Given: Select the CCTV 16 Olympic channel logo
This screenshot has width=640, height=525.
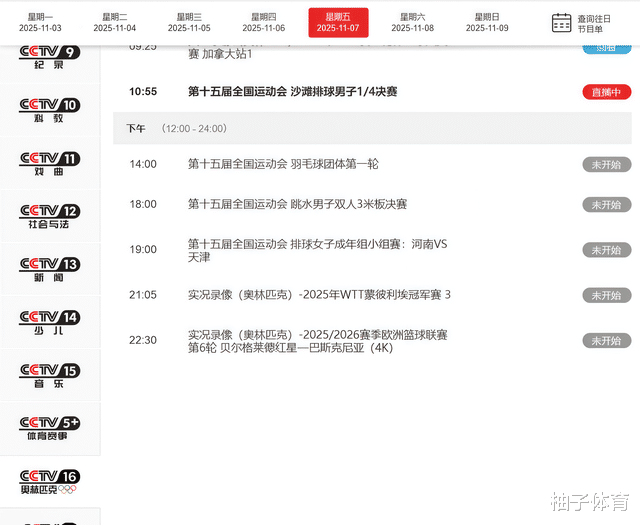Looking at the screenshot, I should (x=49, y=482).
